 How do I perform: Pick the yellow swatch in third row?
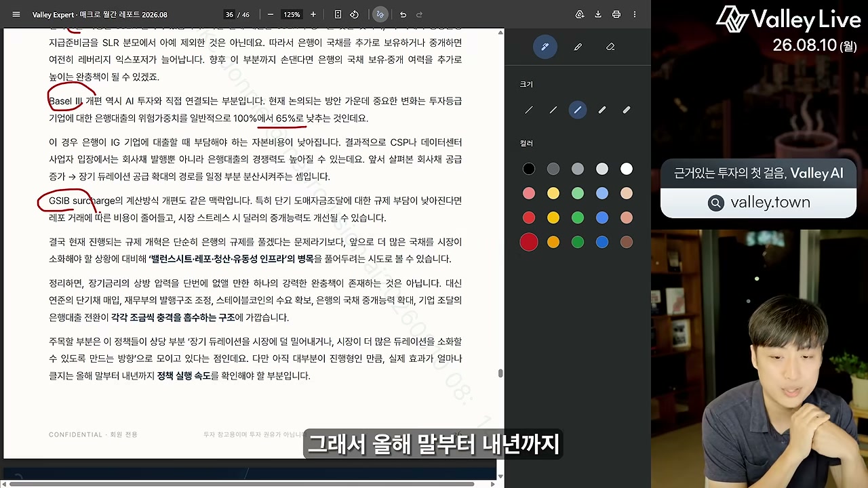[x=553, y=218]
